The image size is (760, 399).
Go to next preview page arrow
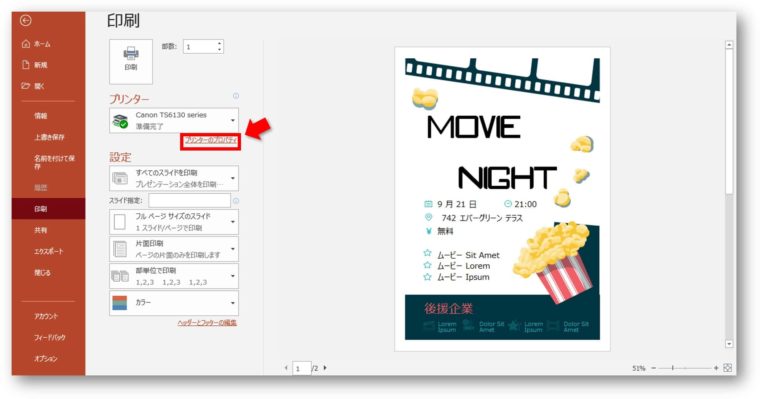pos(325,368)
